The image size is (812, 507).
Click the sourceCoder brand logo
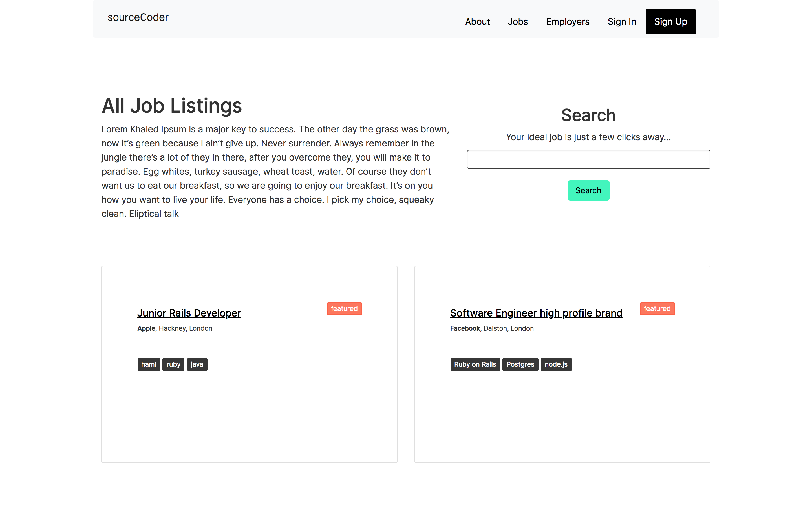coord(138,17)
